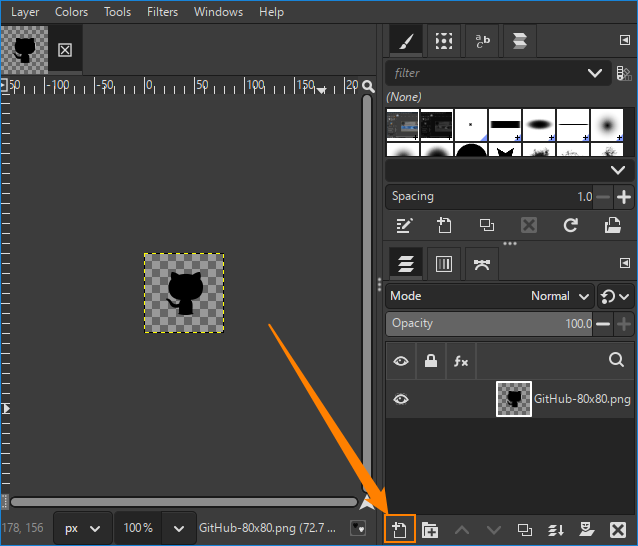Close the GitHub image tab
This screenshot has height=546, width=638.
coord(65,50)
